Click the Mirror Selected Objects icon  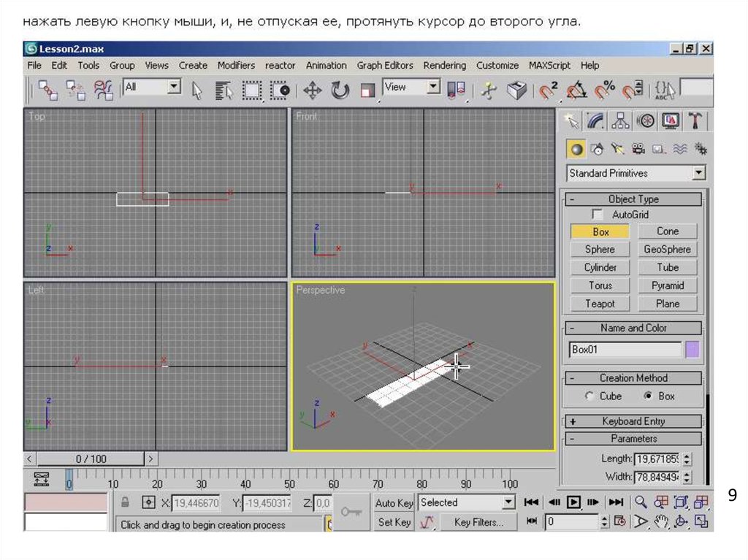(457, 91)
